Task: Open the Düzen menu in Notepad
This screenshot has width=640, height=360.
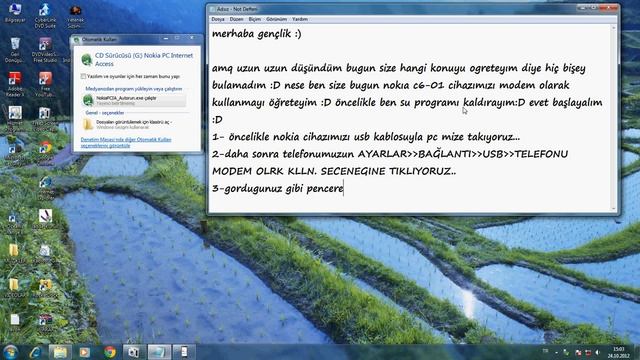Action: tap(236, 19)
